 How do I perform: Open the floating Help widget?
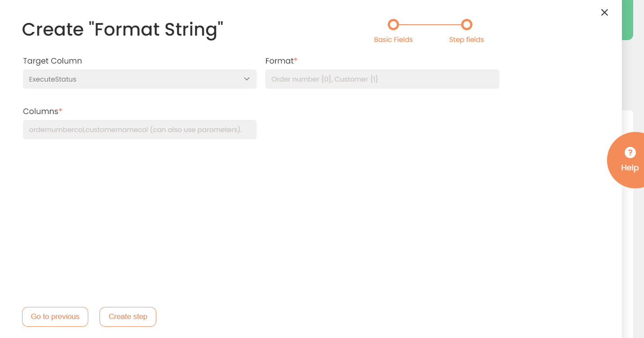[x=630, y=160]
